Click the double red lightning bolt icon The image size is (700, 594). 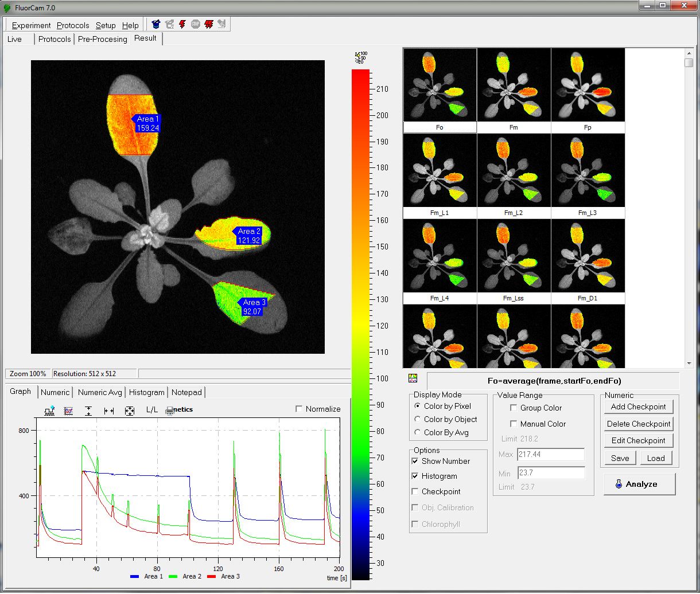[209, 25]
